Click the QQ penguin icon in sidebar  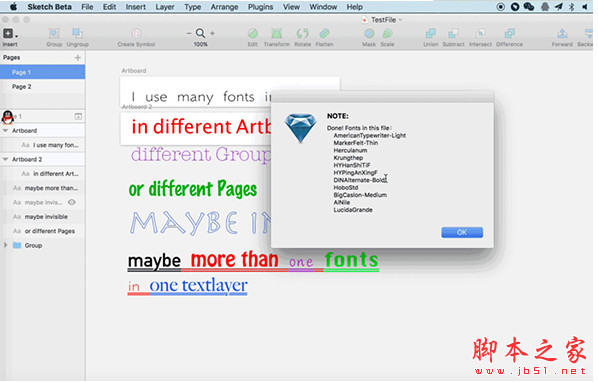8,117
